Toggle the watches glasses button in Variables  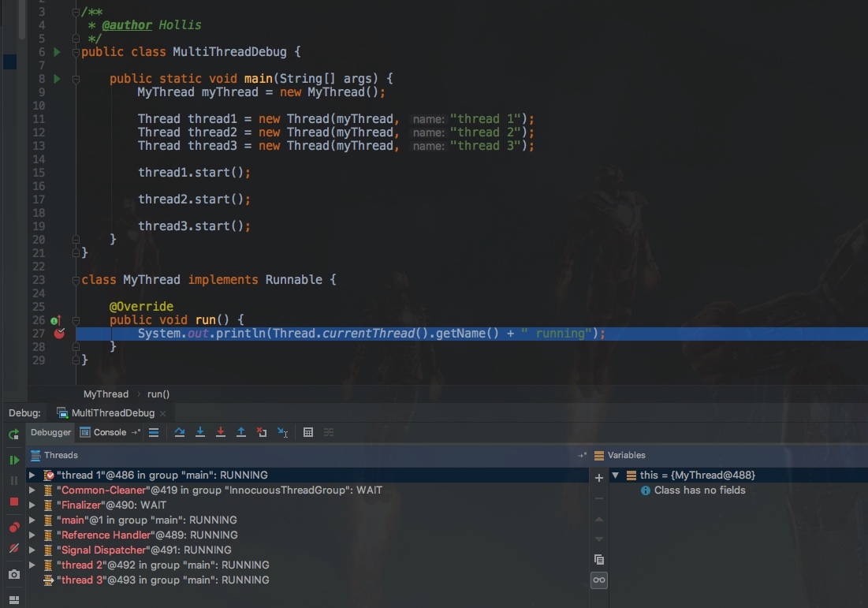point(599,580)
